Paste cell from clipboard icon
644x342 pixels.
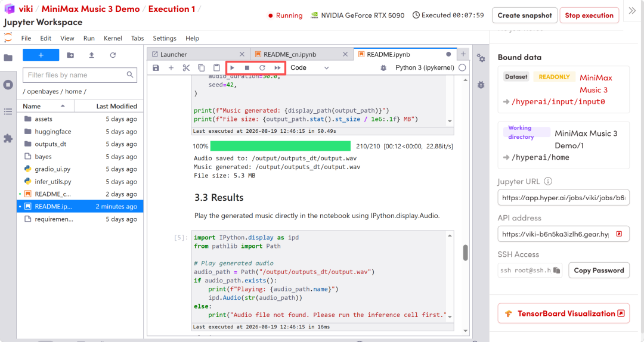pos(216,68)
